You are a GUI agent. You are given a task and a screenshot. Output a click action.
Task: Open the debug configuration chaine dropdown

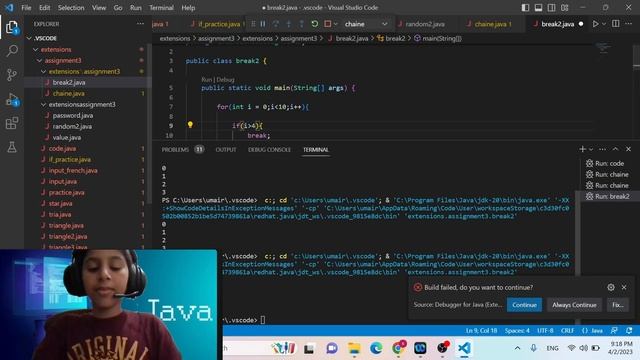[x=366, y=24]
